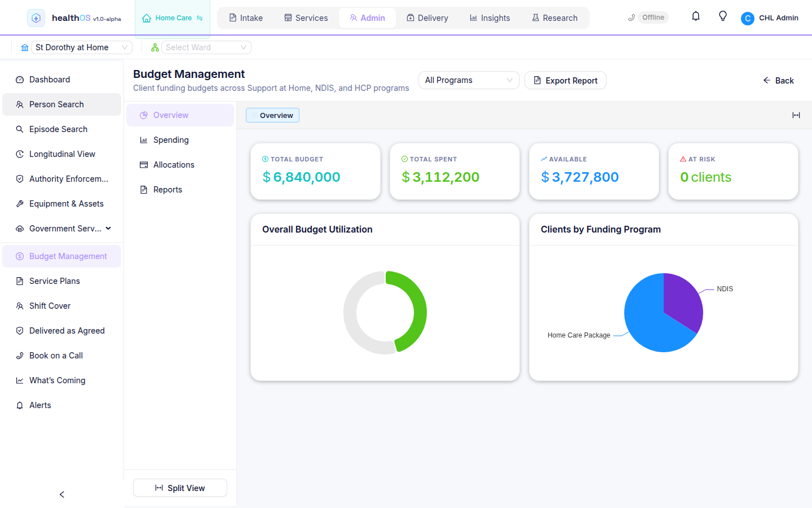Open Dashboard from the sidebar
This screenshot has height=508, width=812.
62,80
